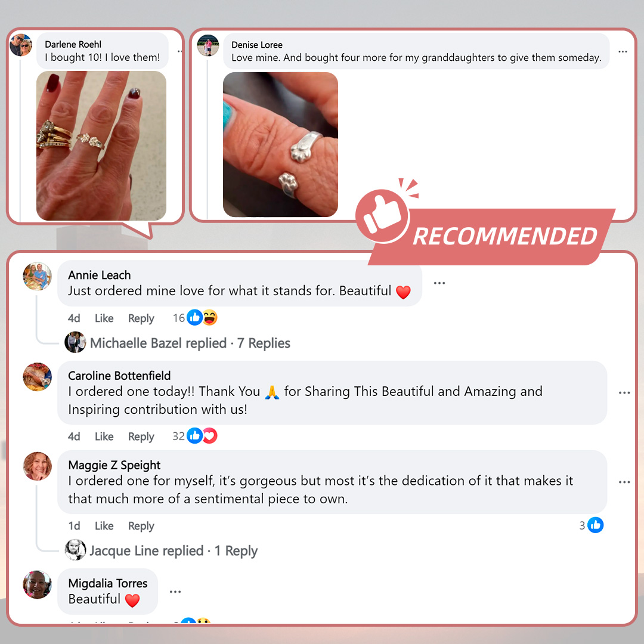Expand Jacque Line's 1 reply thread
Viewport: 644px width, 644px height.
coord(174,550)
